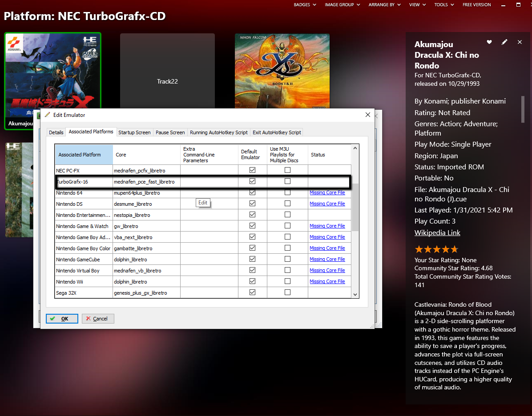This screenshot has height=416, width=532.
Task: Toggle Default Emulator for Nintendo Virtual Boy
Action: point(252,270)
